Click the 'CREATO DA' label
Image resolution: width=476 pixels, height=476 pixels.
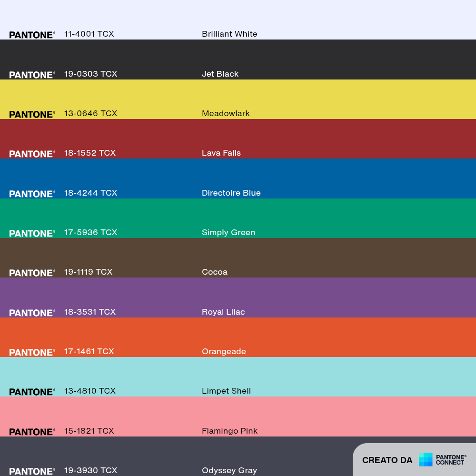coord(387,460)
